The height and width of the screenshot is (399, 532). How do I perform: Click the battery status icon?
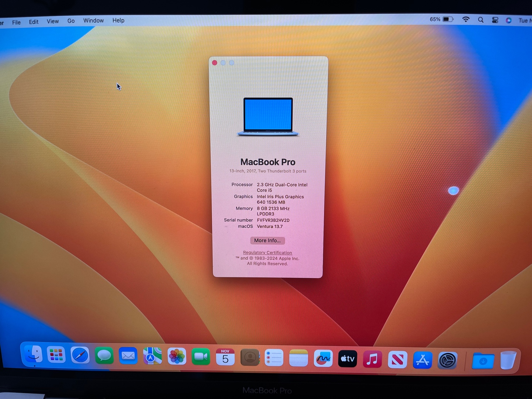[448, 19]
